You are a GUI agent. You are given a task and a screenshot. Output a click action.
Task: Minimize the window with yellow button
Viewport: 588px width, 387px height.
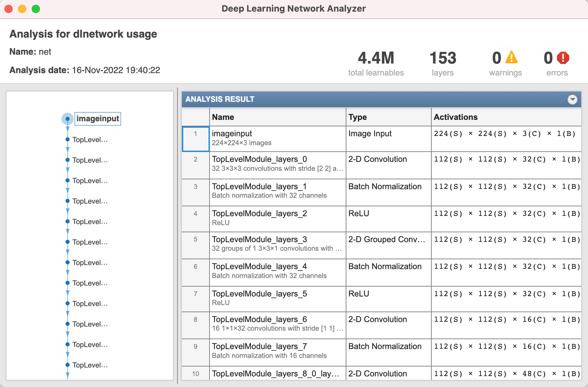point(22,9)
